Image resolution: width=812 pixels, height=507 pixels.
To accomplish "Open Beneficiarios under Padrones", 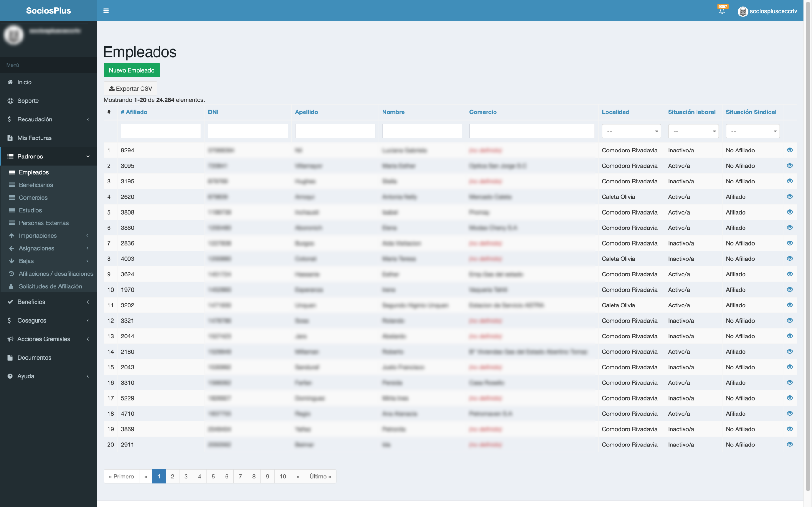I will coord(36,185).
